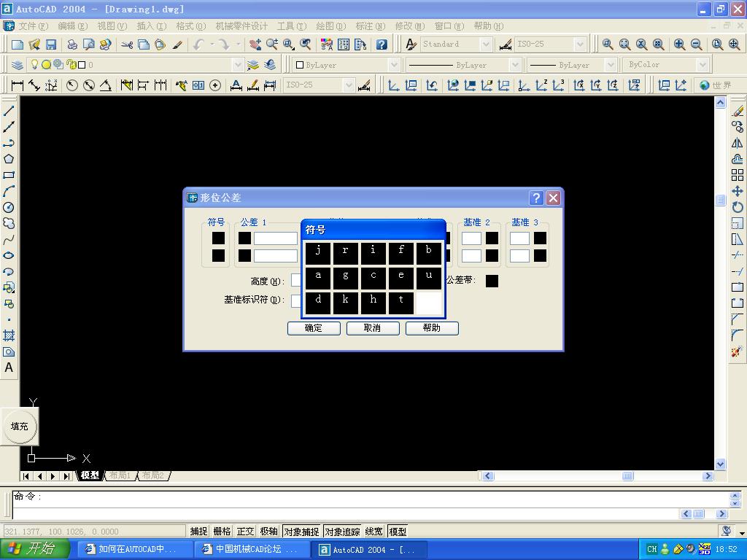
Task: Select the Hatch tool
Action: point(9,335)
